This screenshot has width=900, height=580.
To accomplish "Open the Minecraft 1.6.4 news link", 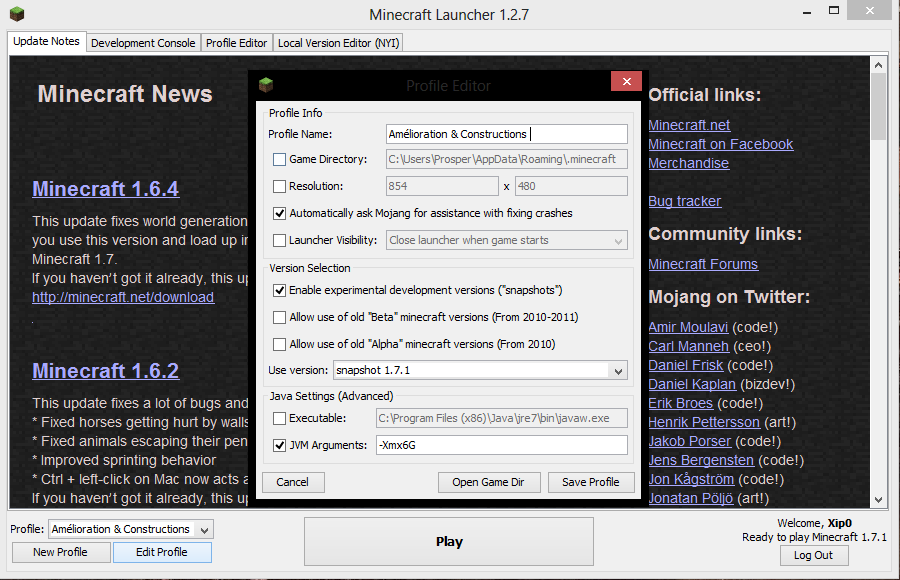I will (x=106, y=189).
